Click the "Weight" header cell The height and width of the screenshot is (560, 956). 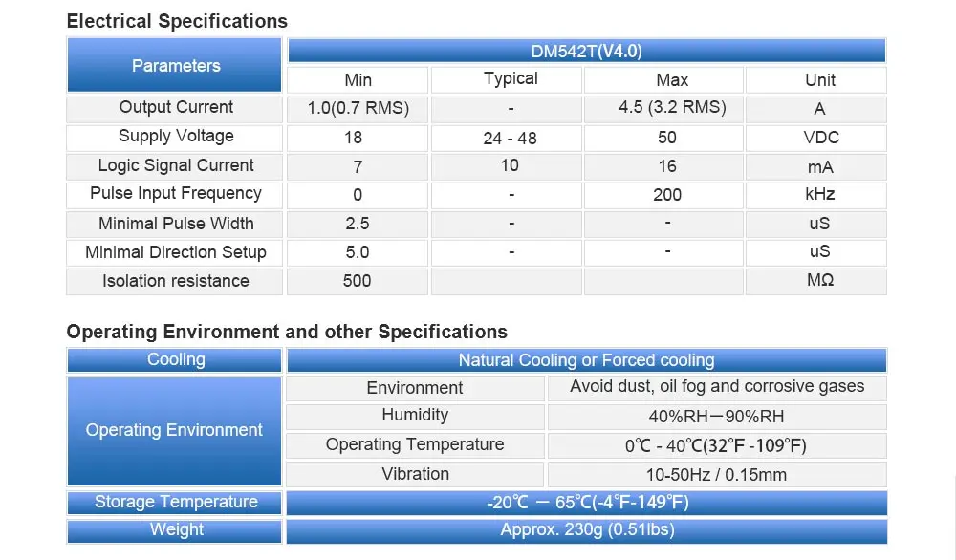175,530
